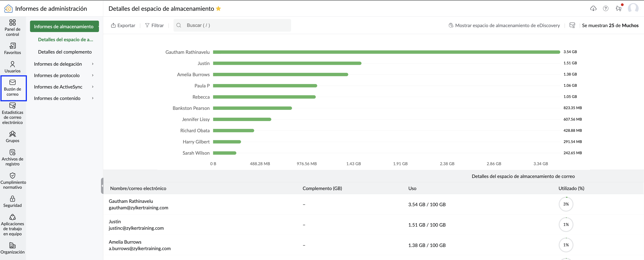
Task: Click Bankston Pearson chart label
Action: (191, 108)
